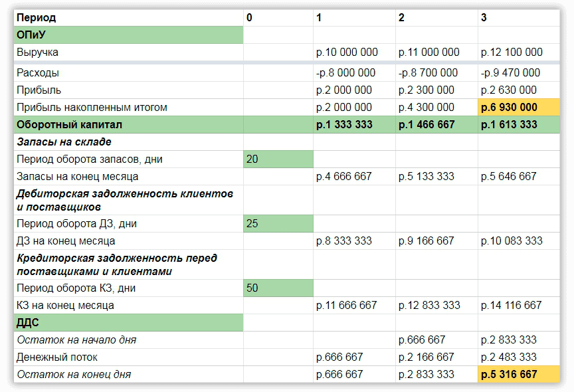Select the КЗ turnover days cell containing 50

pyautogui.click(x=278, y=288)
